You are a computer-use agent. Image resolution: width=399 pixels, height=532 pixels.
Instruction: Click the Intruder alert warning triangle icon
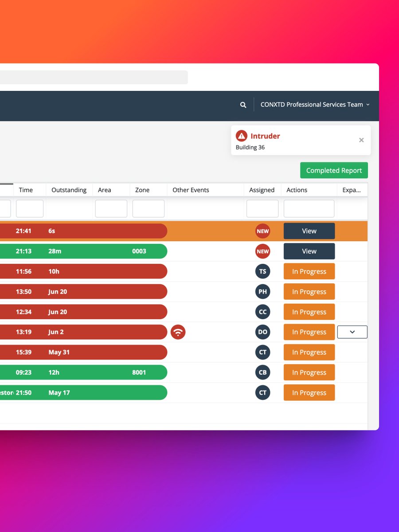click(242, 136)
